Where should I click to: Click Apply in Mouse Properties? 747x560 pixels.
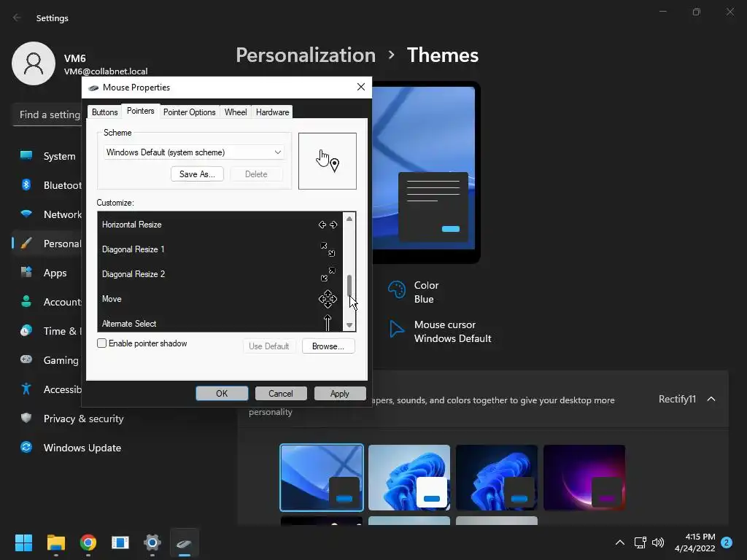[340, 393]
